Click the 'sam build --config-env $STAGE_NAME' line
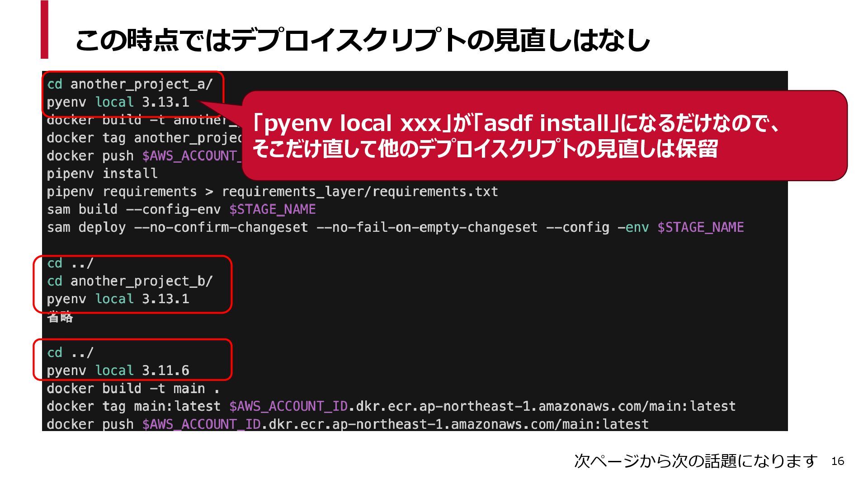Screen dimensions: 868x488 click(181, 209)
